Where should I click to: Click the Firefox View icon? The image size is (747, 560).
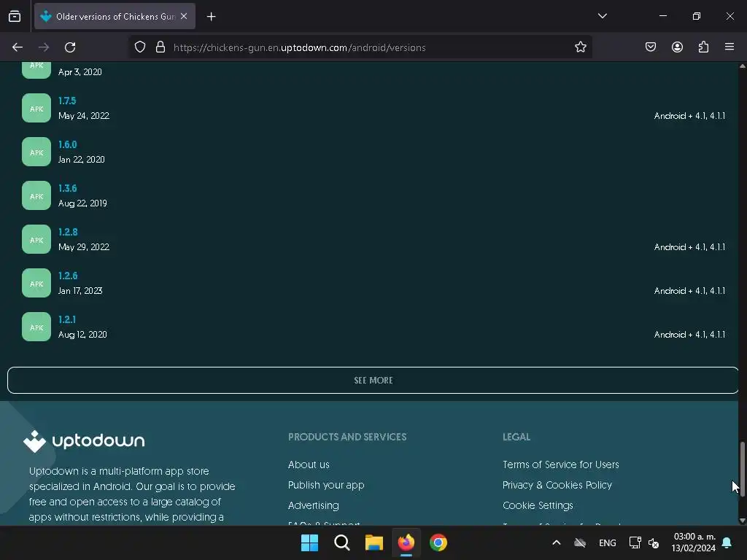click(15, 16)
